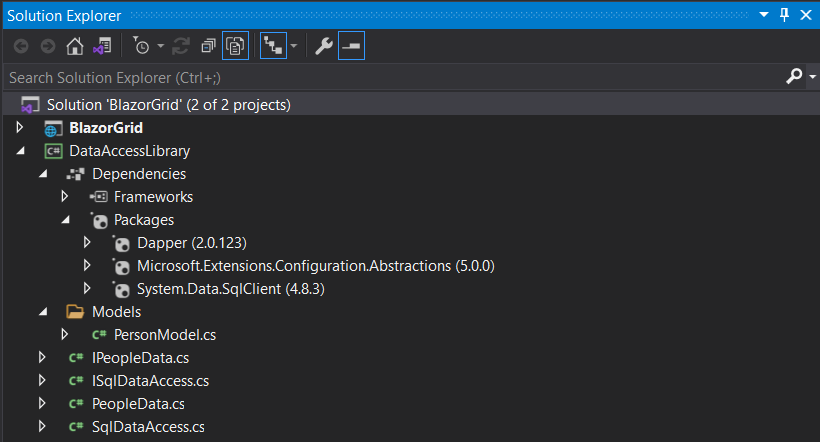Viewport: 820px width, 442px height.
Task: Open dropdown next to the nesting icon
Action: (x=294, y=46)
